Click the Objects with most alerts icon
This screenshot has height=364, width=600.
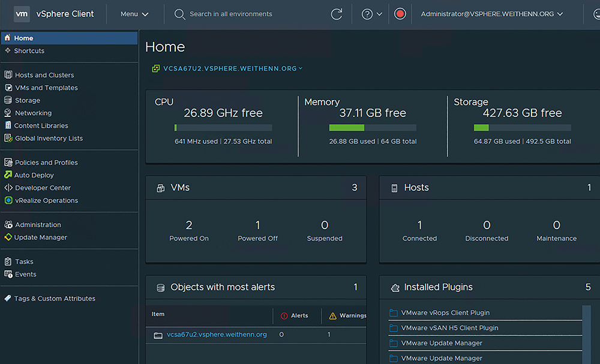[161, 287]
